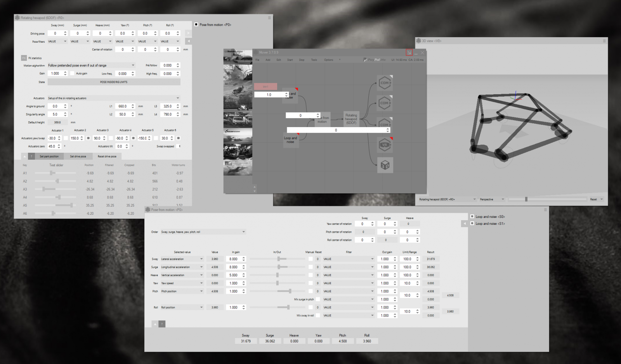Click the Set drive pose button
621x364 pixels.
(x=78, y=156)
